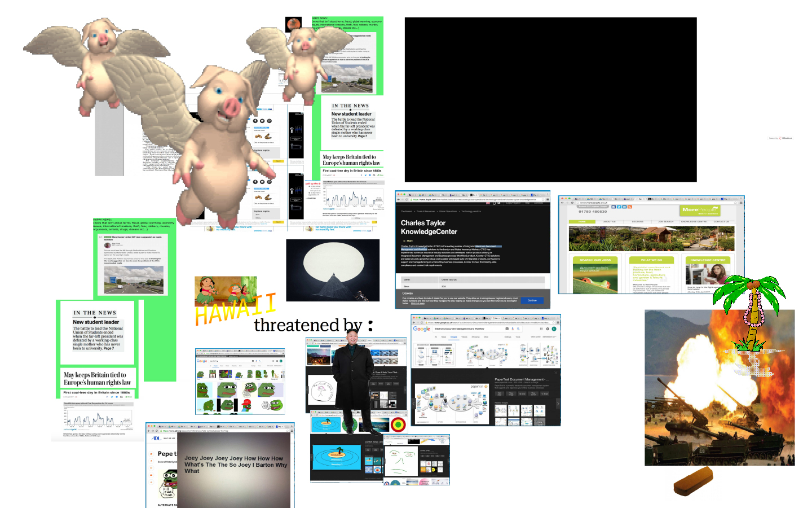This screenshot has height=508, width=812.
Task: Close the PaperTrail image preview panel
Action: (556, 373)
